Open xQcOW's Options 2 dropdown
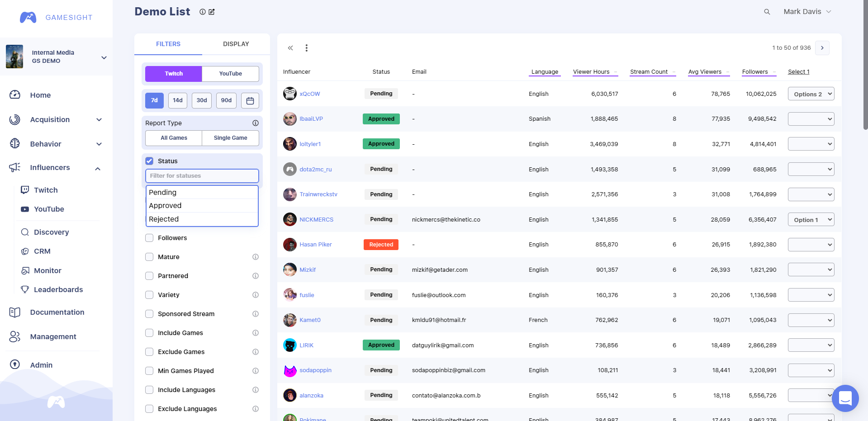This screenshot has width=868, height=421. coord(811,94)
